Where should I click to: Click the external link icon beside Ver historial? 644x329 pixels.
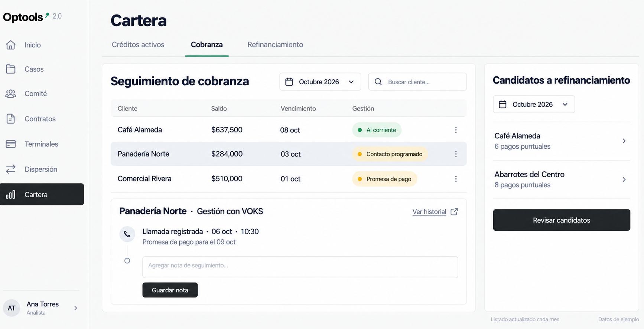click(454, 211)
